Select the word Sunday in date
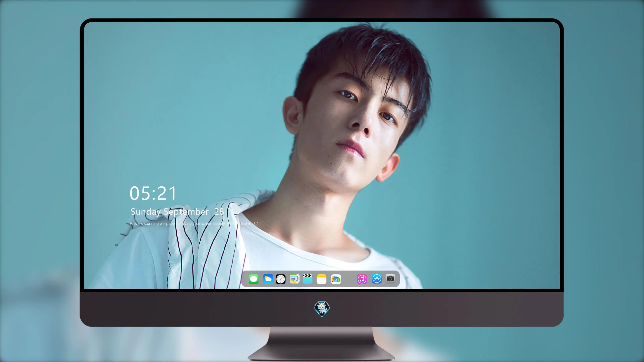Viewport: 644px width, 362px height. (145, 212)
